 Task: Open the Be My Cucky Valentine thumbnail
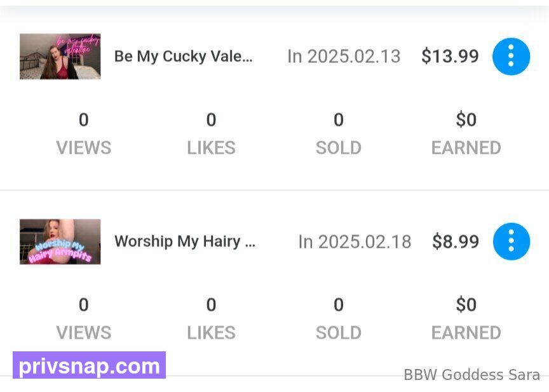60,57
